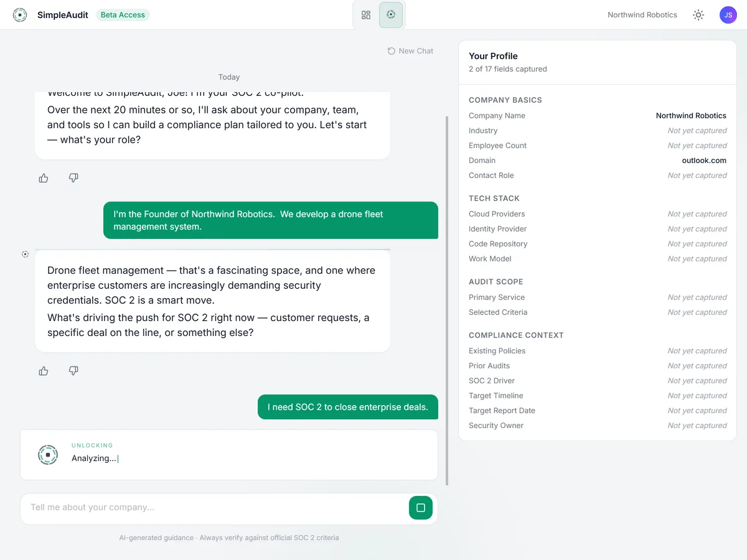Viewport: 747px width, 560px height.
Task: Open the Northwind Robotics organization label
Action: click(x=642, y=15)
